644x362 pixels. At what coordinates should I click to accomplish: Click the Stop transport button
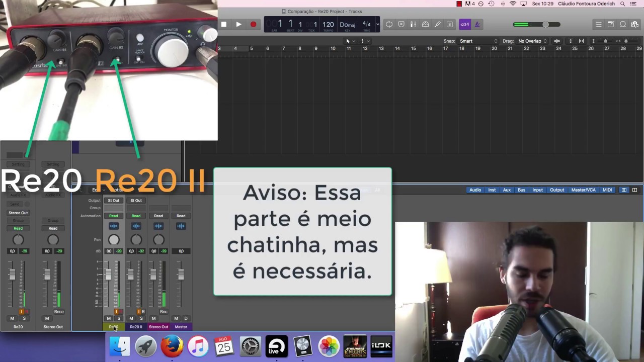[x=224, y=24]
